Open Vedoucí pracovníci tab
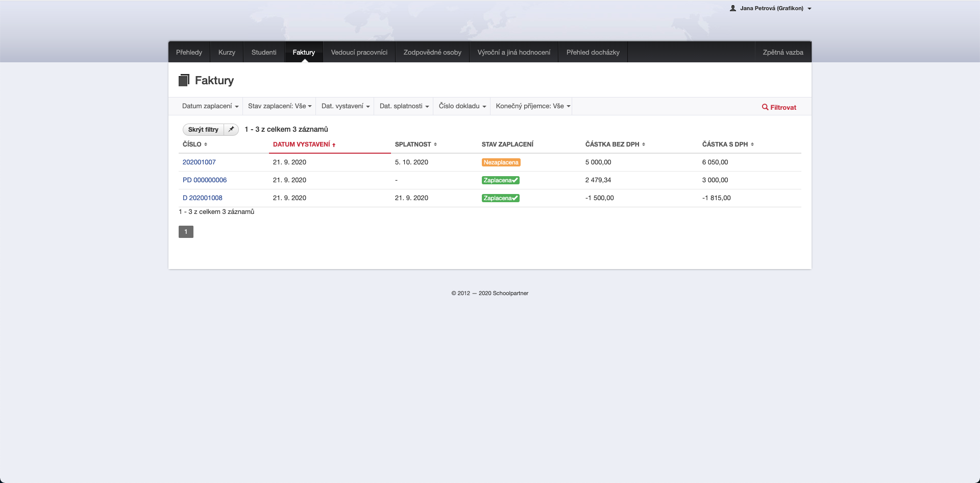Image resolution: width=980 pixels, height=483 pixels. point(359,52)
